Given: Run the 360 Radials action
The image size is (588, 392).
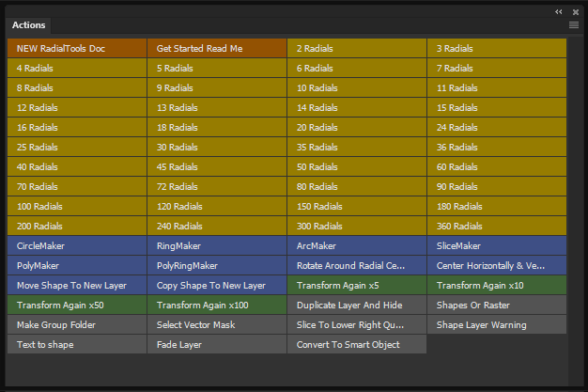Looking at the screenshot, I should [497, 226].
